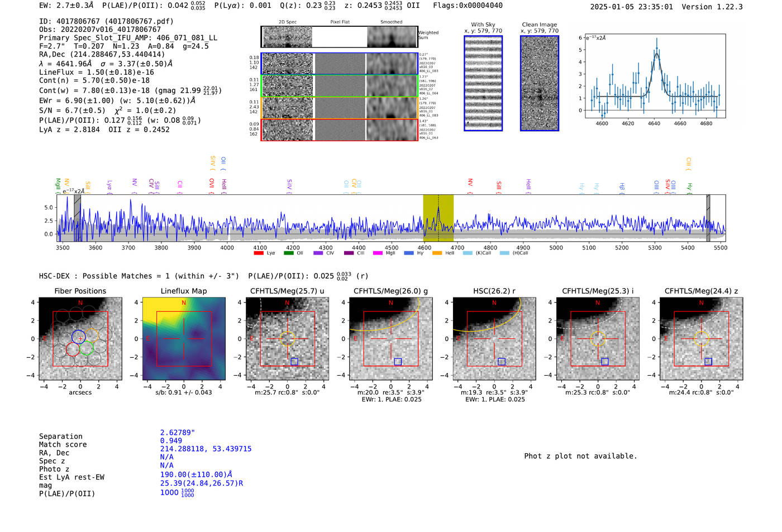Screen dimensions: 782x532
Task: Click the red fiber circle in Fiber Positions
Action: click(73, 349)
